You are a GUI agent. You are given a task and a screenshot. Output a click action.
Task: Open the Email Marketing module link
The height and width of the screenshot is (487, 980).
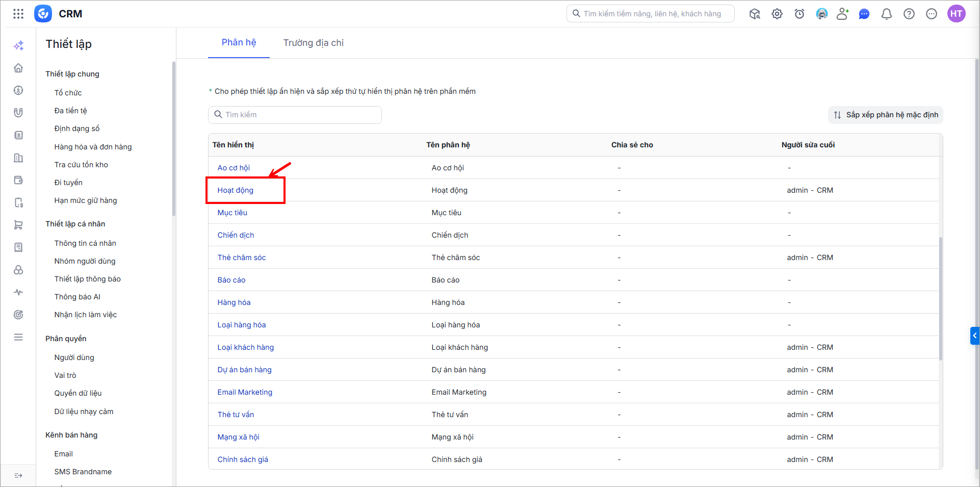(245, 392)
